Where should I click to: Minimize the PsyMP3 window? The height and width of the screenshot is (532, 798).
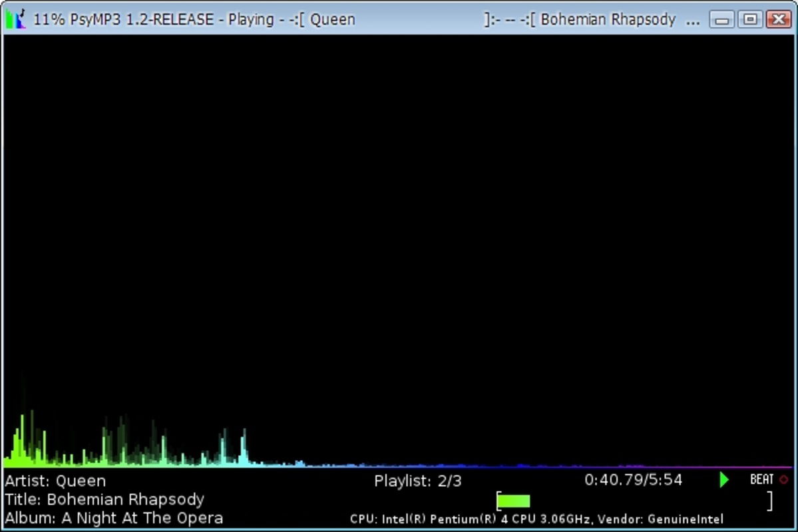721,20
